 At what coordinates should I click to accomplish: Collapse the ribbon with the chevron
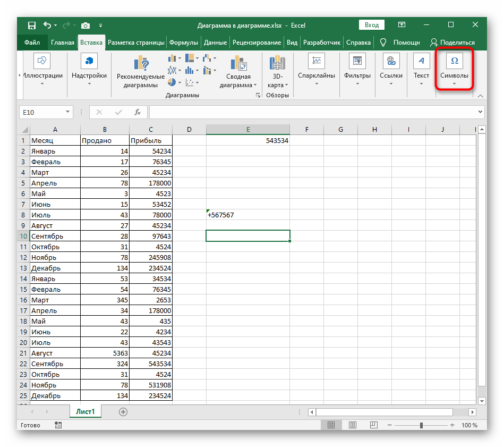480,96
